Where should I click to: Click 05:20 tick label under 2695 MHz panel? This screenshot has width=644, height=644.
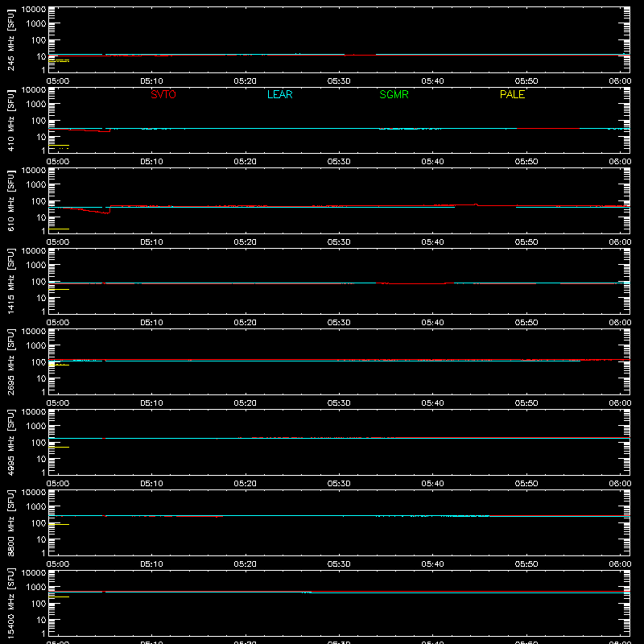246,403
